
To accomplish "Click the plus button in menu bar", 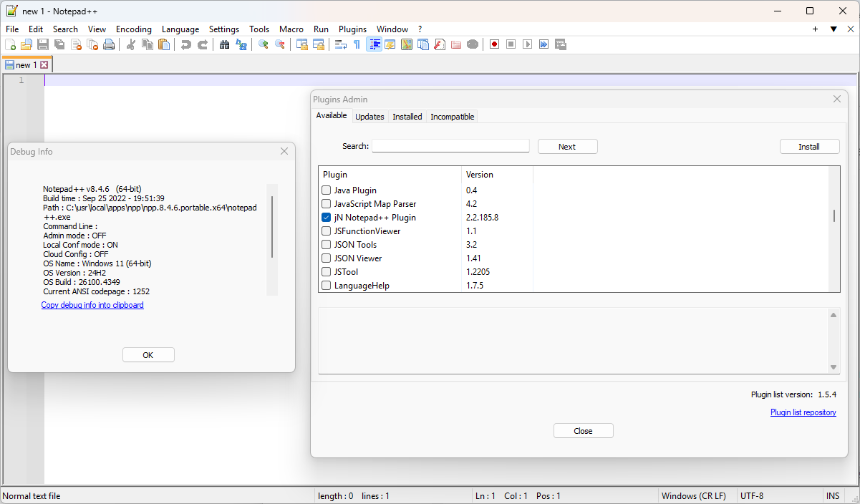I will 815,29.
